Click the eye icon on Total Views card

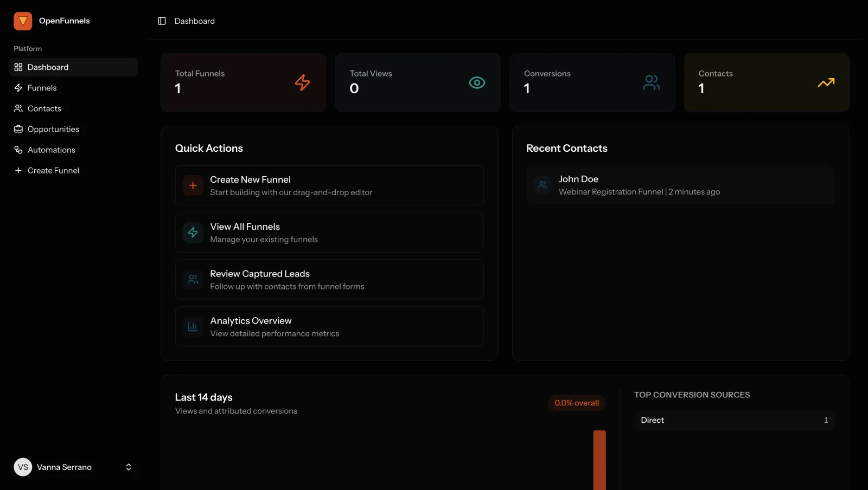477,82
